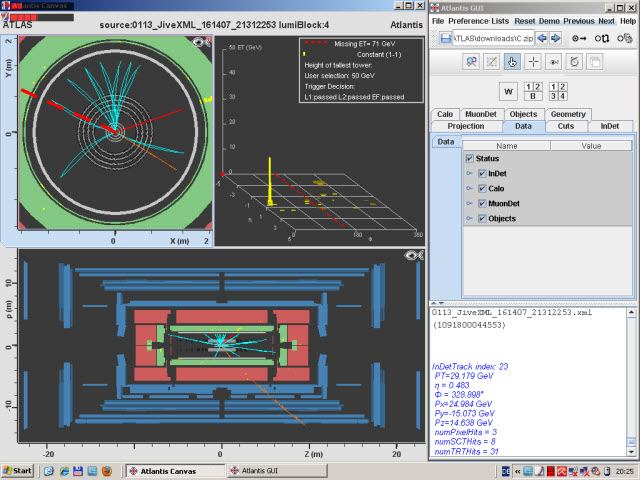Click output pane scrollbar down arrow
The height and width of the screenshot is (480, 640).
[631, 451]
